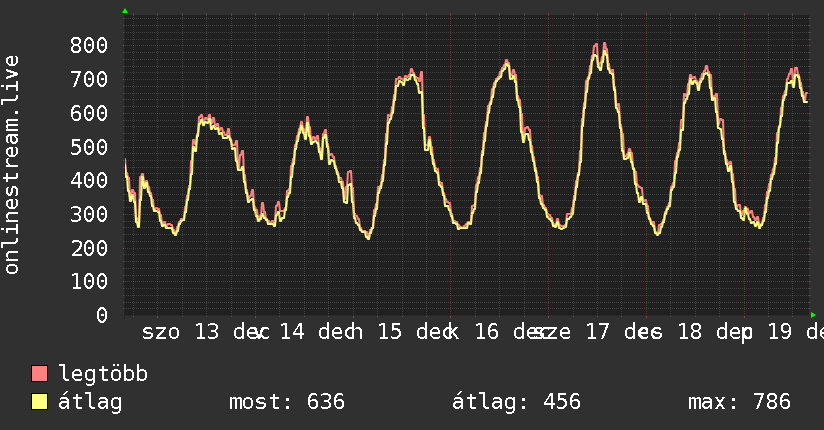Click the 'most: 636' current value

(287, 402)
